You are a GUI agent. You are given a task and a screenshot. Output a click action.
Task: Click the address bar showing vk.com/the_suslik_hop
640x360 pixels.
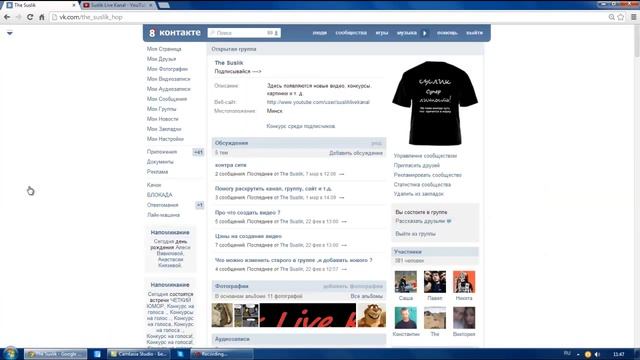click(x=328, y=17)
